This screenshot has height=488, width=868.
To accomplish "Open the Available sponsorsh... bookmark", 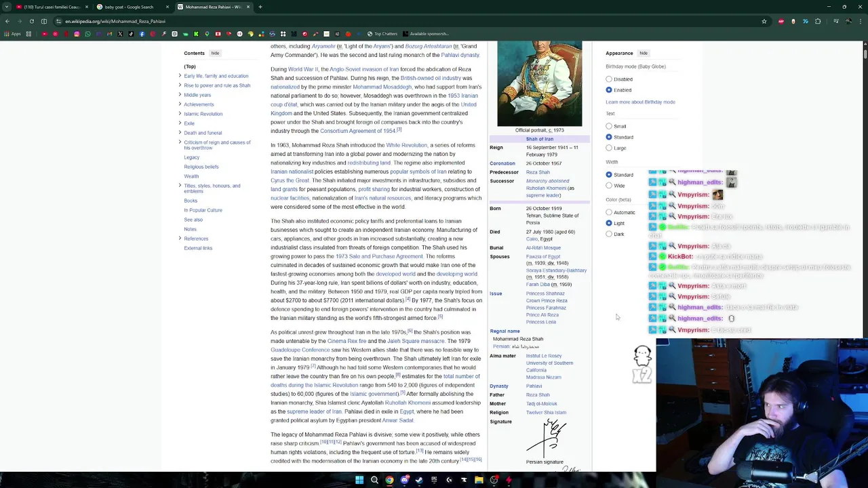I will pyautogui.click(x=425, y=34).
